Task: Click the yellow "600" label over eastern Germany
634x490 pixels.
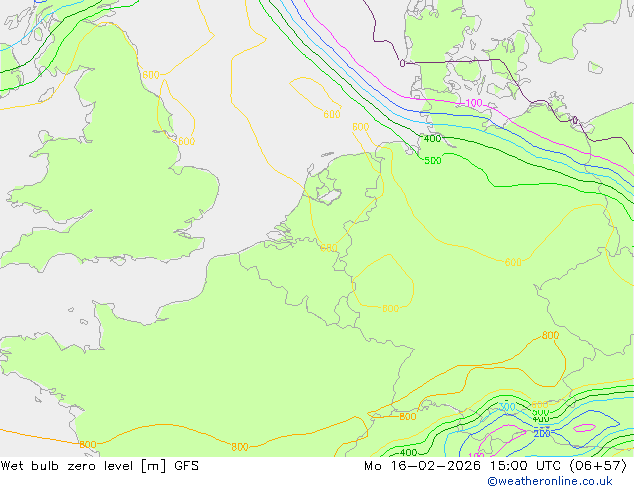Action: pyautogui.click(x=513, y=262)
